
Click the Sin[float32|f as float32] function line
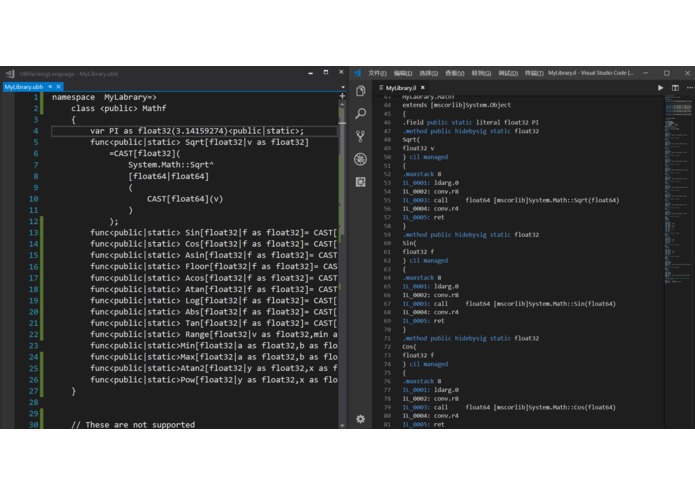click(214, 233)
